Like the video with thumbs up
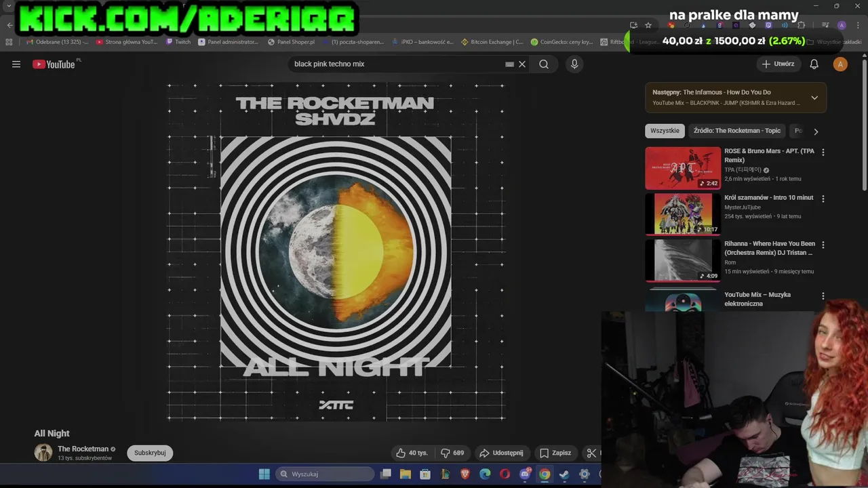Image resolution: width=868 pixels, height=488 pixels. click(412, 453)
